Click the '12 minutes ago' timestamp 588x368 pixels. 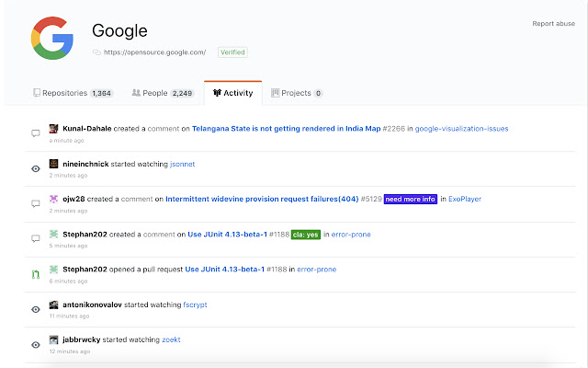[x=70, y=351]
